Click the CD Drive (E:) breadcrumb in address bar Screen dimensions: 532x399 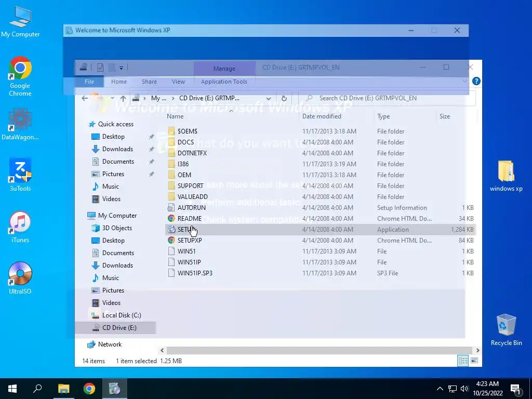[x=209, y=98]
